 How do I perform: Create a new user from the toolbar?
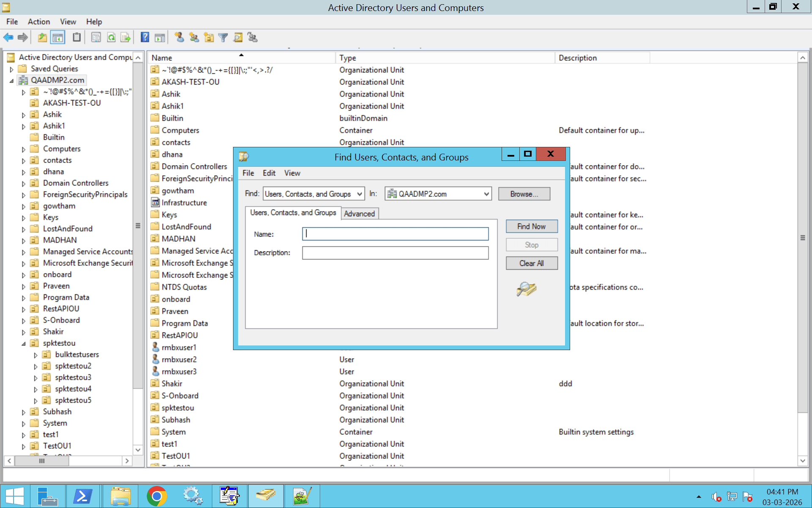click(x=180, y=37)
